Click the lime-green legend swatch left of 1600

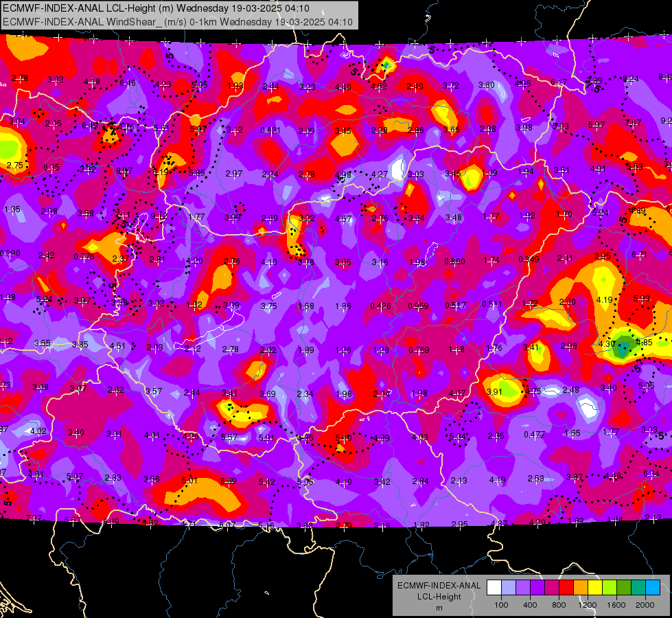pyautogui.click(x=610, y=588)
